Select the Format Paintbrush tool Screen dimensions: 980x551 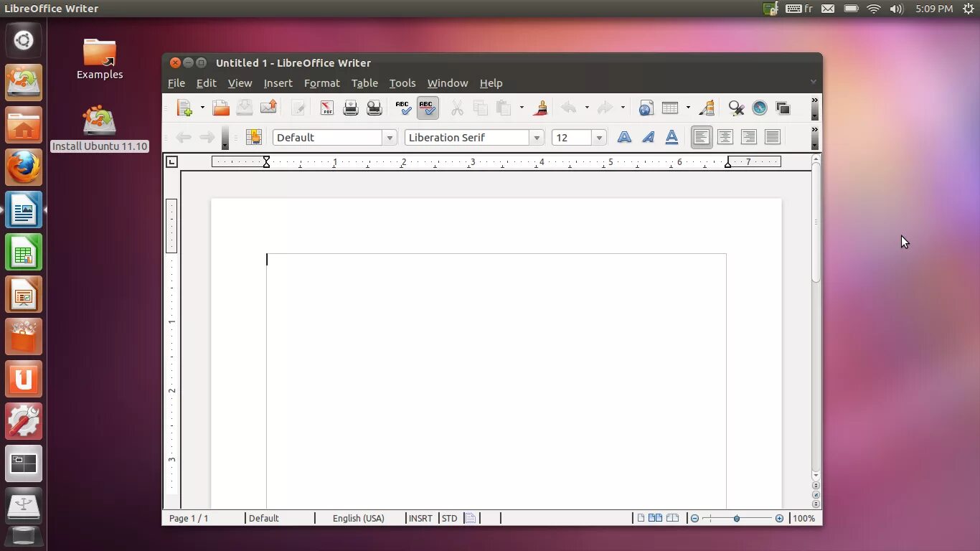542,108
